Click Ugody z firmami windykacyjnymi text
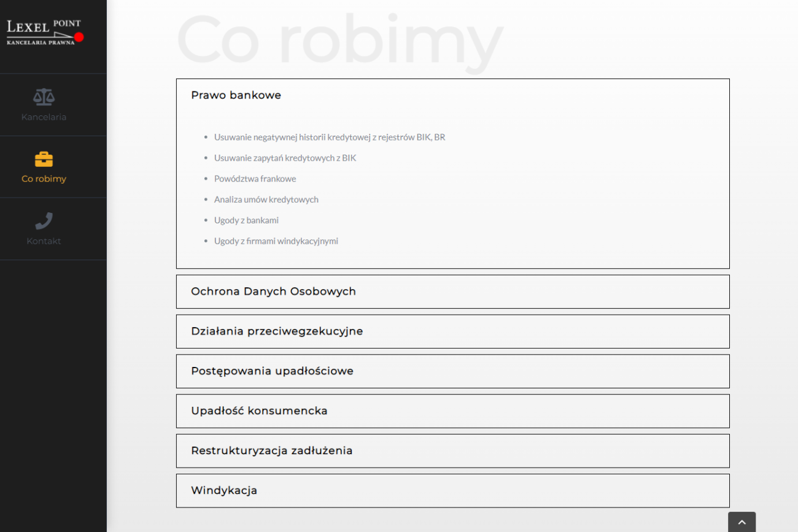 point(276,241)
